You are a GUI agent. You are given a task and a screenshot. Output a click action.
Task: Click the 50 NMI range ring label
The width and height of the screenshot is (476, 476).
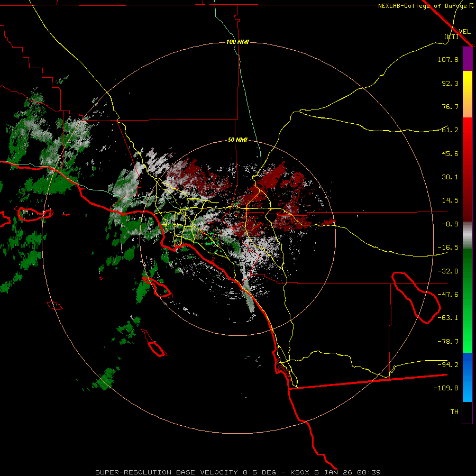237,140
